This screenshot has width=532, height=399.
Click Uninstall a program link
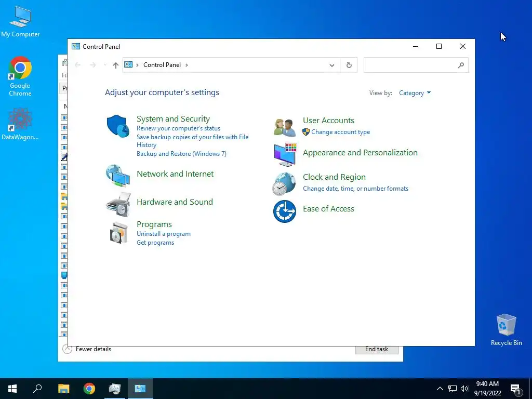point(164,234)
